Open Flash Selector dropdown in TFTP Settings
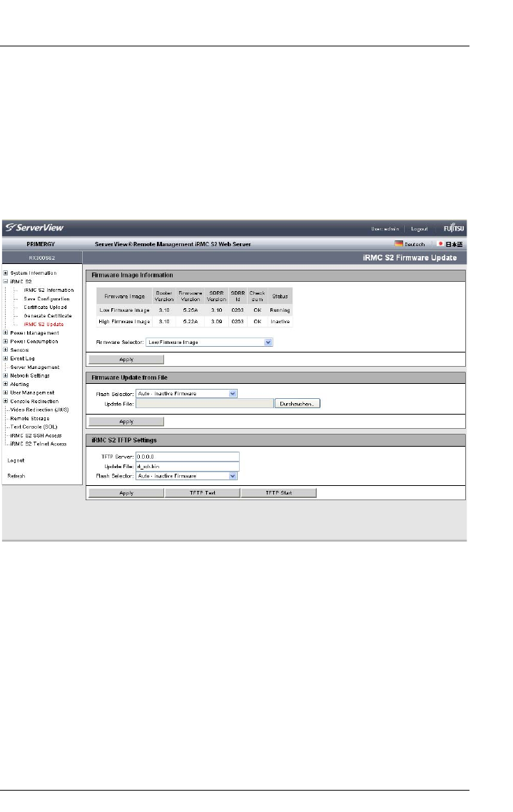 point(186,476)
